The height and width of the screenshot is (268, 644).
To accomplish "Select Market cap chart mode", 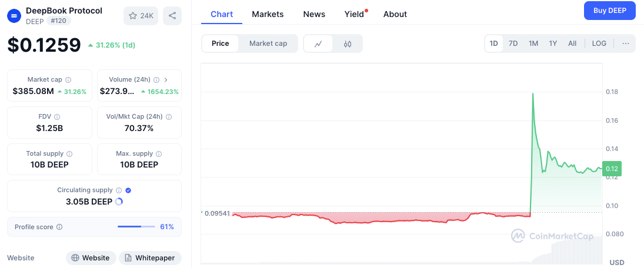I will [268, 43].
